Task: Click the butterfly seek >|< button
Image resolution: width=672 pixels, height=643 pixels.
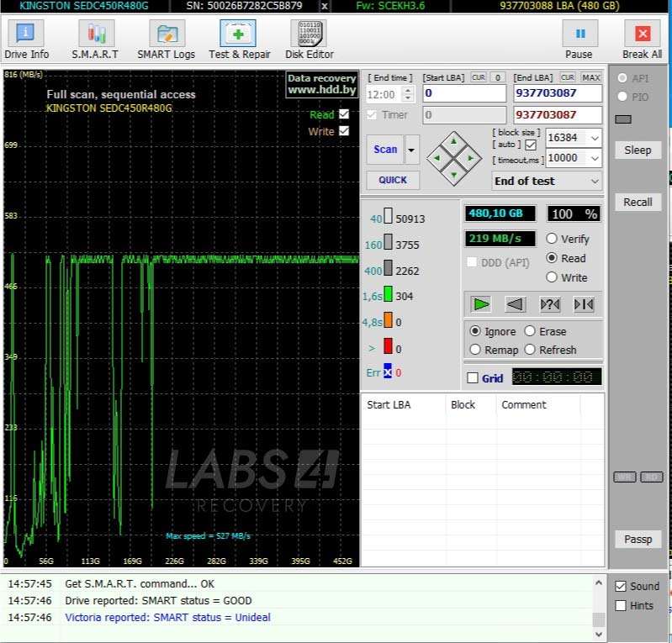Action: click(584, 304)
